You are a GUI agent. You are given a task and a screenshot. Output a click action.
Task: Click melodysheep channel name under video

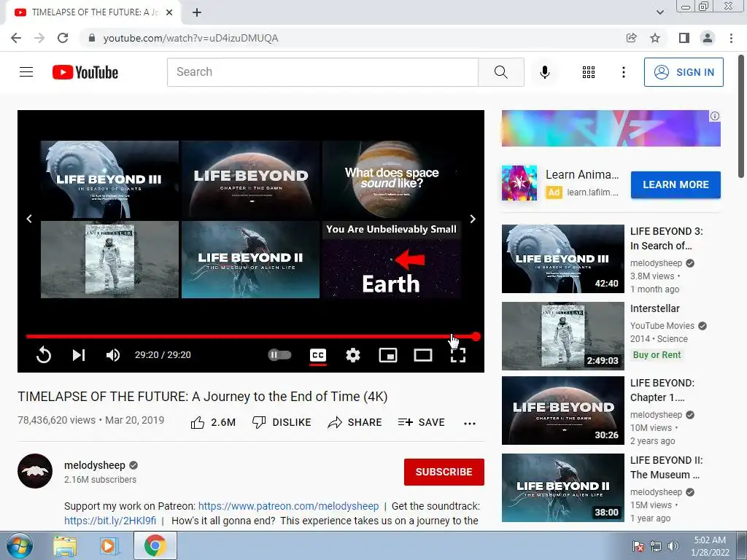click(95, 464)
